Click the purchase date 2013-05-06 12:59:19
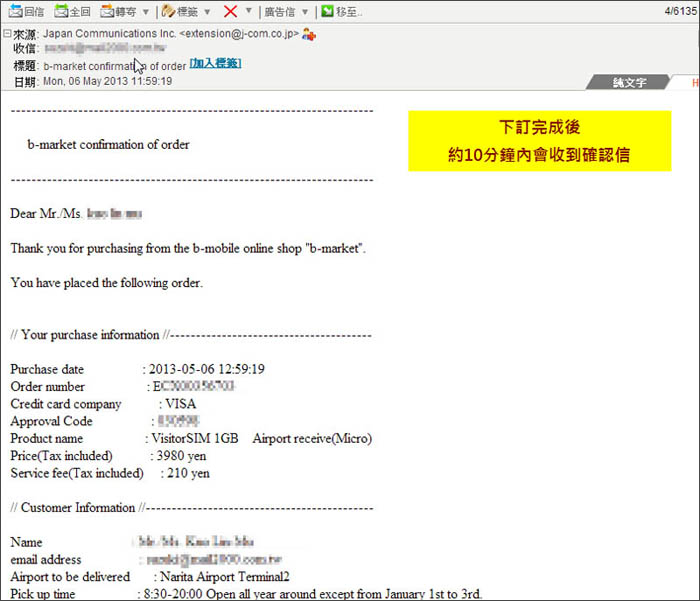This screenshot has width=700, height=601. 207,369
